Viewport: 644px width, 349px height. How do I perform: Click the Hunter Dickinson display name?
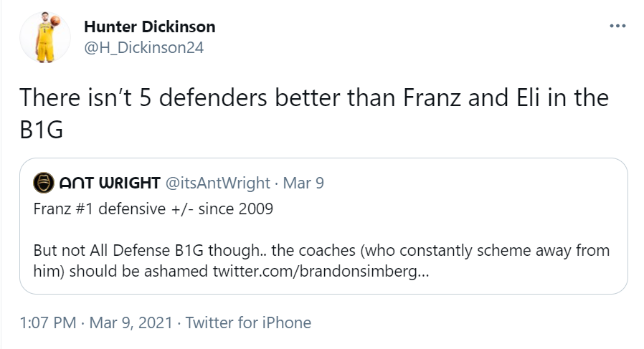(x=149, y=27)
